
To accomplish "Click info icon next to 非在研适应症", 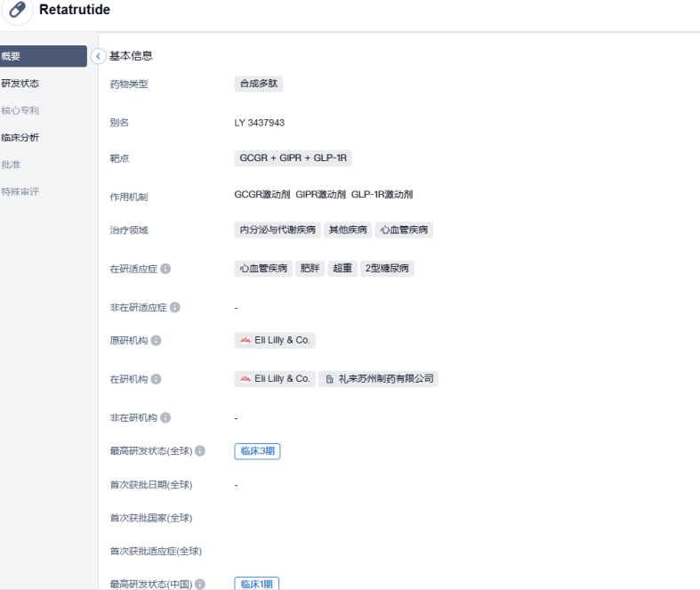I will coord(175,307).
